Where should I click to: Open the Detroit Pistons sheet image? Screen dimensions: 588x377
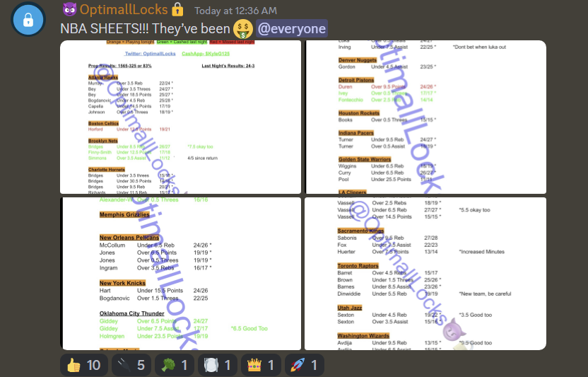coord(425,117)
